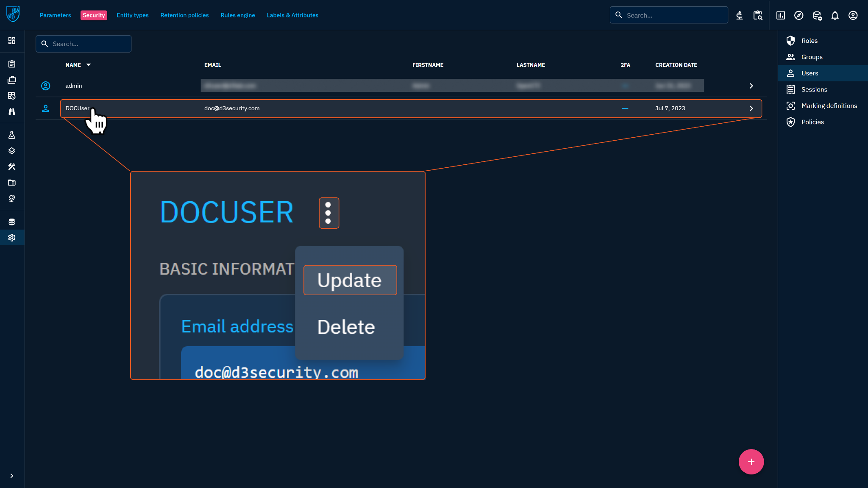The image size is (868, 488).
Task: Sort users by the NAME column arrow
Action: point(89,65)
